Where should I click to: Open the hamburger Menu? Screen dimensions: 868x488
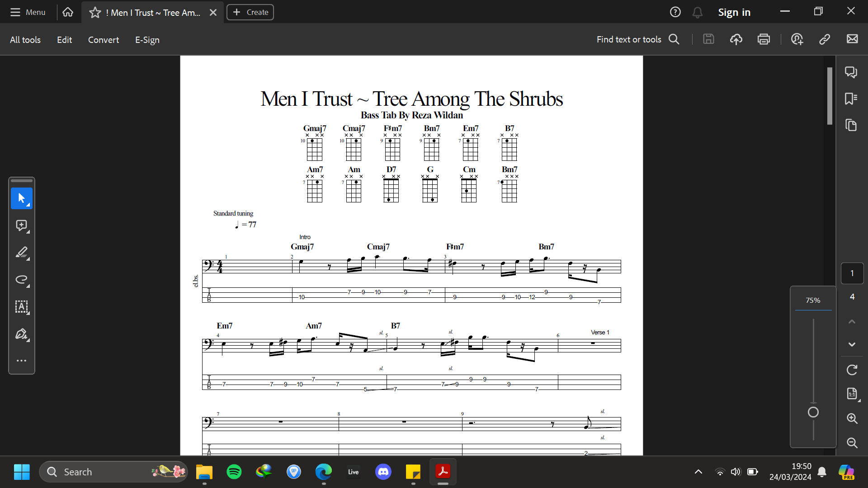(x=27, y=12)
